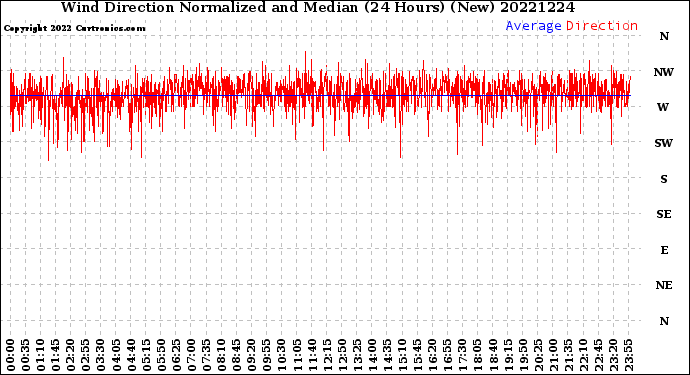Image resolution: width=690 pixels, height=375 pixels.
Task: Select the red 'Direction' legend label
Action: [602, 26]
